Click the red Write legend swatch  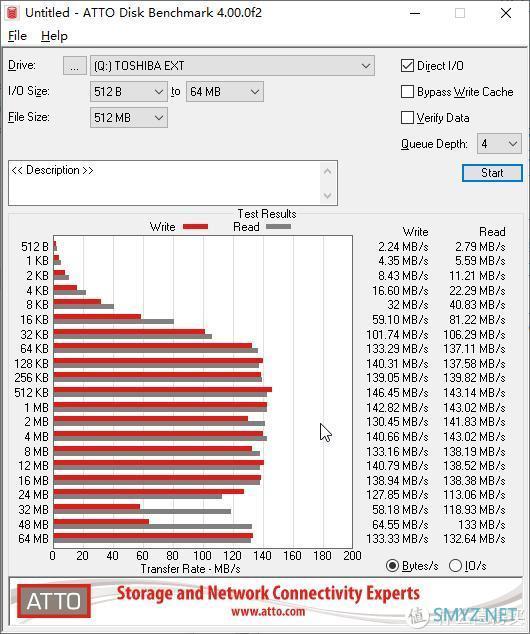195,227
